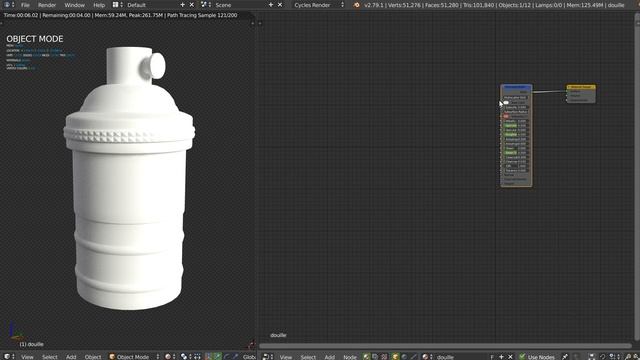Add a new material in node editor
The width and height of the screenshot is (640, 360).
(501, 357)
